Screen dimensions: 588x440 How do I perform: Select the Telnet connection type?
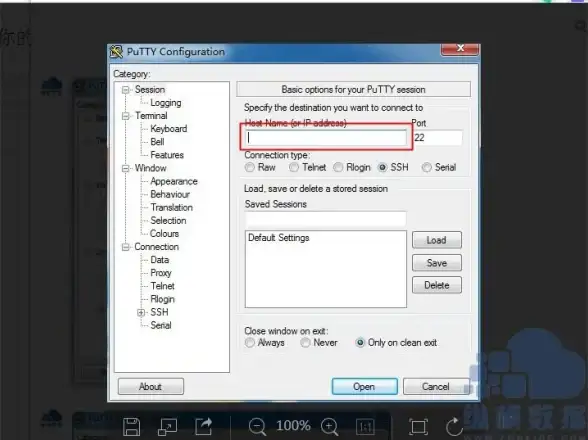coord(294,167)
